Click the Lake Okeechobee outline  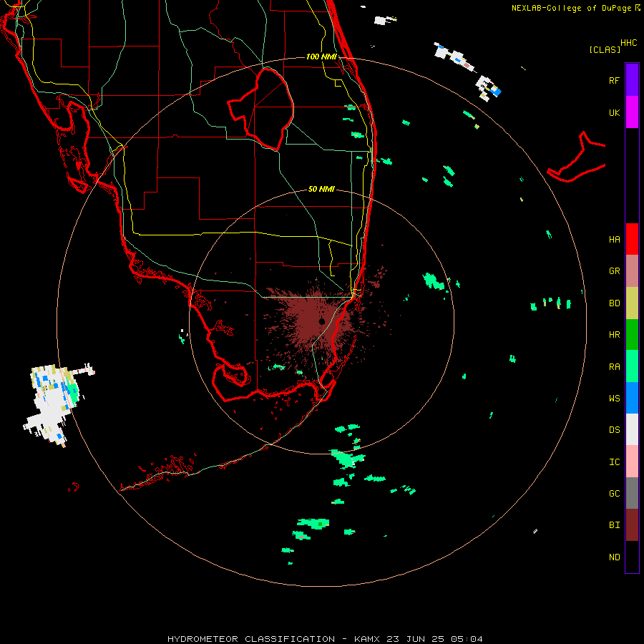point(260,109)
